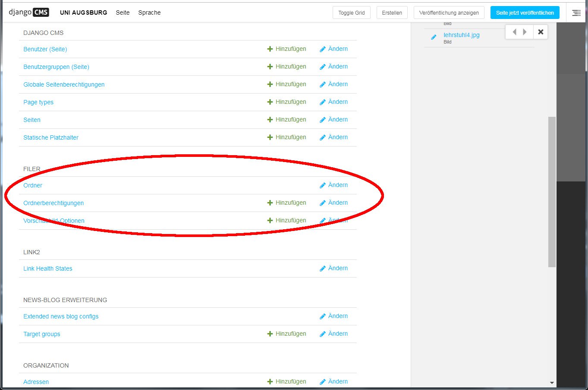Image resolution: width=588 pixels, height=390 pixels.
Task: Open the Sprache menu
Action: tap(149, 12)
